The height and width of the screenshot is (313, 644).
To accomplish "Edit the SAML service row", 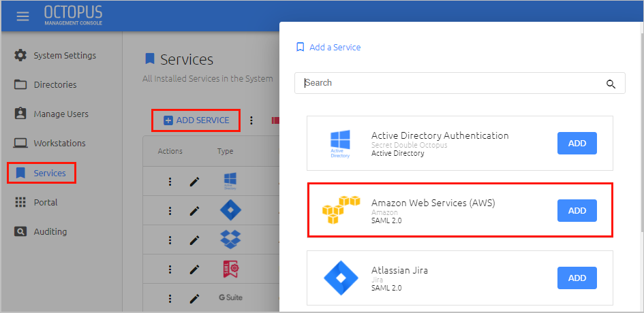I will coord(194,269).
